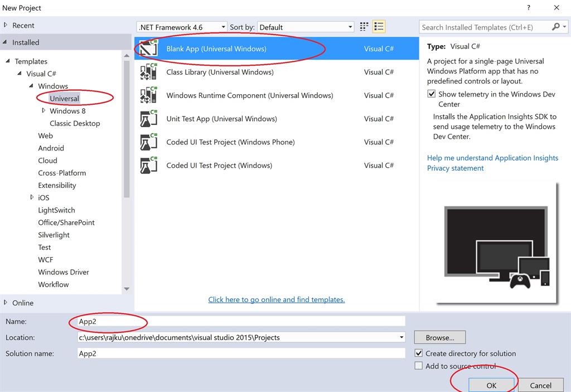Select Class Library (Universal Windows) template name
This screenshot has width=571, height=392.
pos(220,72)
